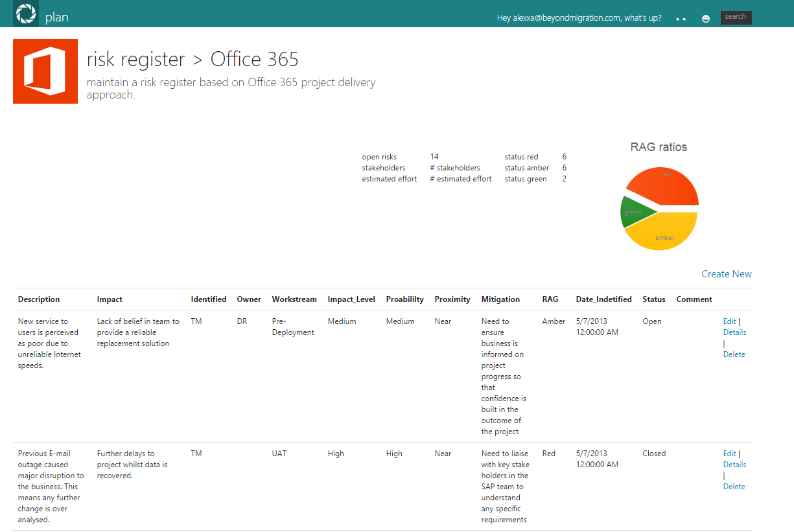Screen dimensions: 794x532
Task: Click the Identified column header
Action: click(x=209, y=299)
